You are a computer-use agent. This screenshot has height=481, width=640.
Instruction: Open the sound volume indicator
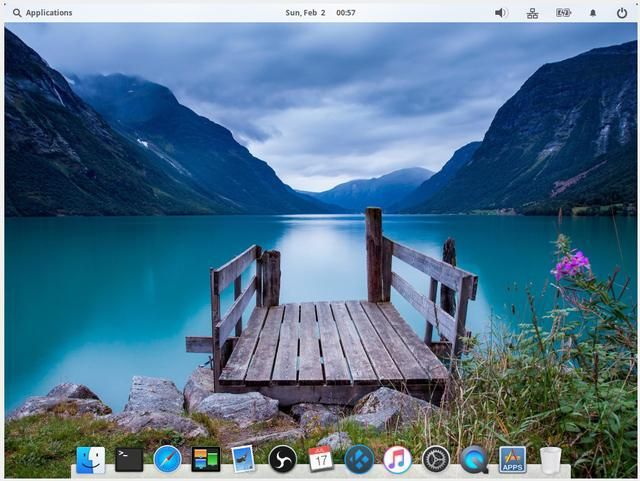click(x=501, y=13)
